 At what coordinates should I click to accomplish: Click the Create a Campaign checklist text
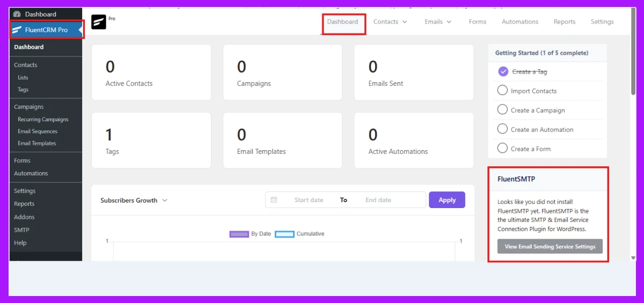click(538, 110)
